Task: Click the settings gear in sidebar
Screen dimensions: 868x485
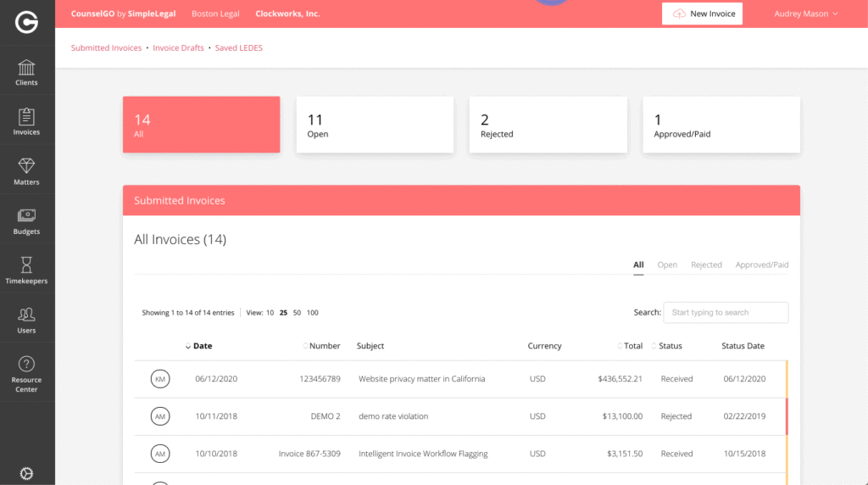Action: (26, 473)
